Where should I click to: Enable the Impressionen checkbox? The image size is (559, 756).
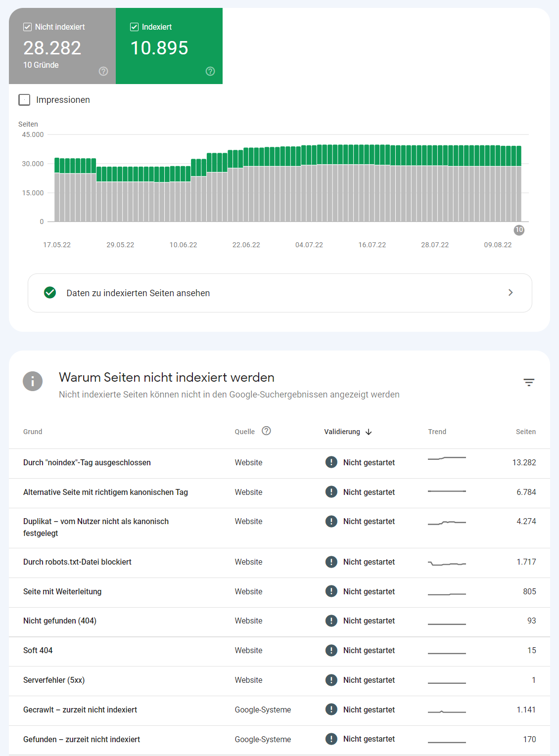pyautogui.click(x=24, y=99)
